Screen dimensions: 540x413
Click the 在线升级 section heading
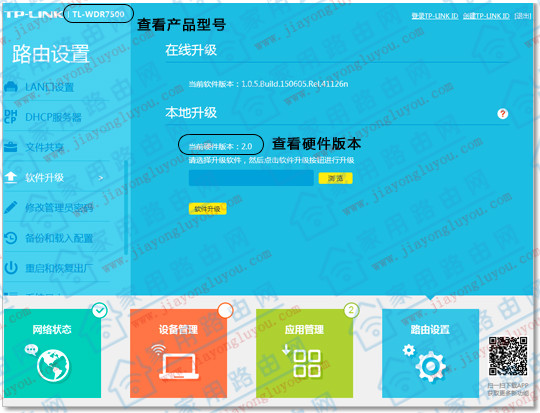tap(191, 50)
